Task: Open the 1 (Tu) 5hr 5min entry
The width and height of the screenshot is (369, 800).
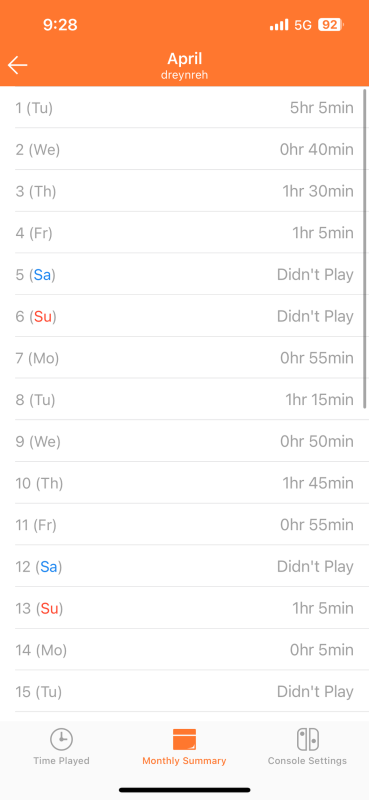Action: pyautogui.click(x=184, y=108)
